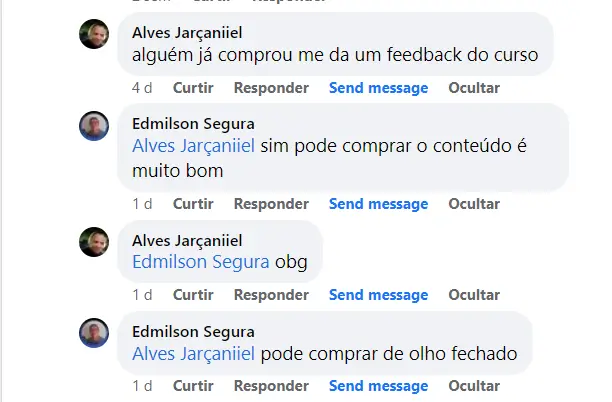Hide the 'alguém já comprou' comment with Ocultar
612x402 pixels.
pyautogui.click(x=474, y=88)
